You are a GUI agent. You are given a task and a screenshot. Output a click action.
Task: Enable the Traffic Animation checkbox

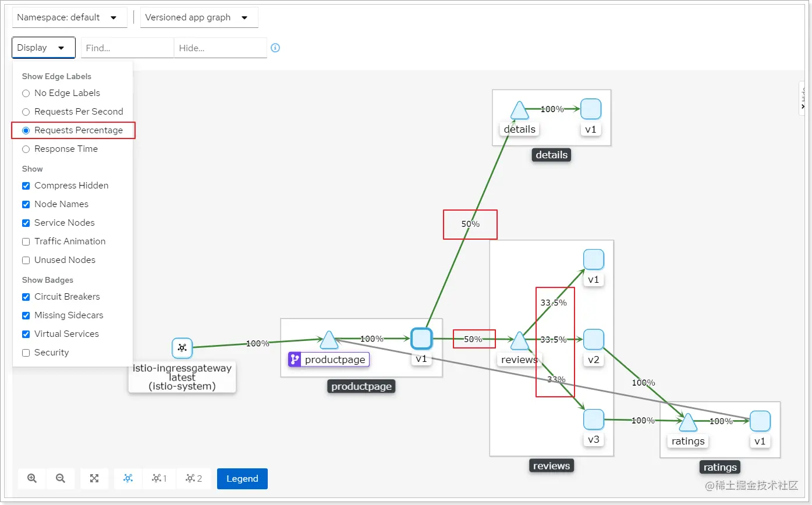(26, 241)
